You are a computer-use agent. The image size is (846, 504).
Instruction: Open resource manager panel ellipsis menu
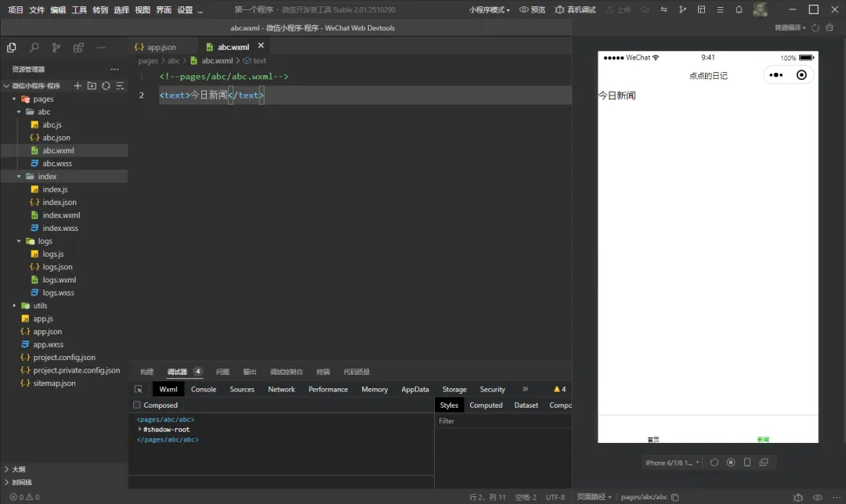point(114,69)
